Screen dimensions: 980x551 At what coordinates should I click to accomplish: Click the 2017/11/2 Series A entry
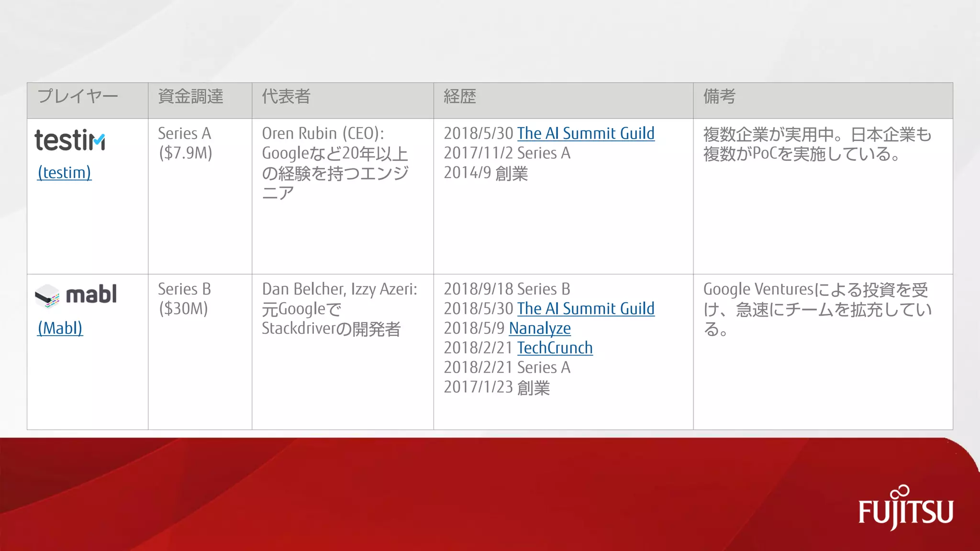507,153
